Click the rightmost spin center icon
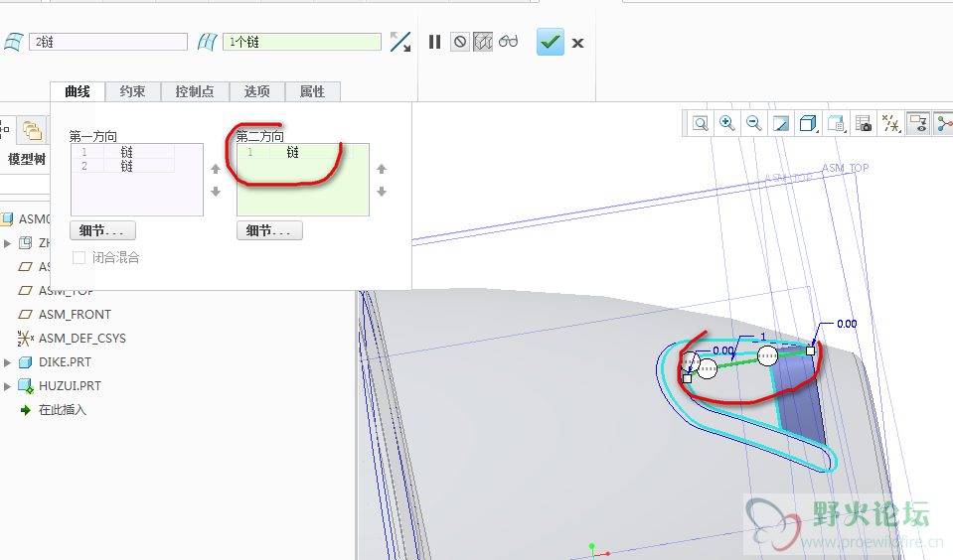This screenshot has width=953, height=560. [944, 123]
